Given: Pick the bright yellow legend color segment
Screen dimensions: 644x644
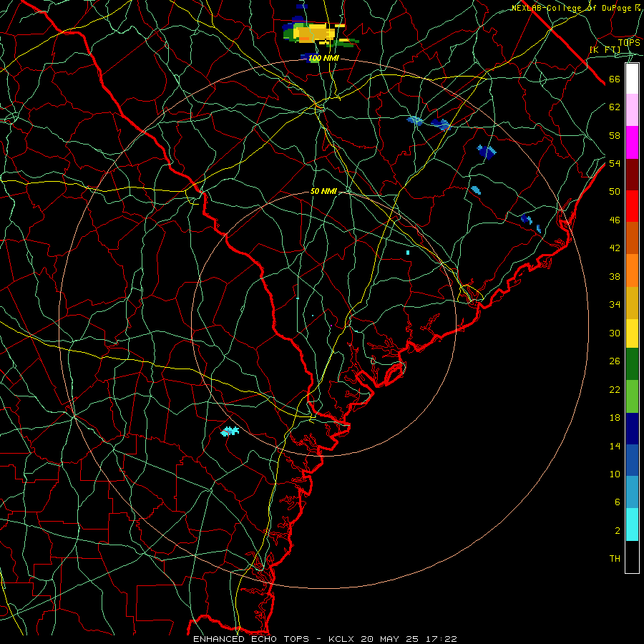Looking at the screenshot, I should pos(632,333).
